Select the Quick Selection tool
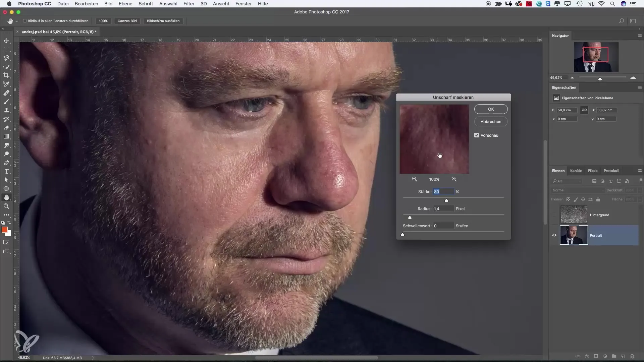The width and height of the screenshot is (644, 362). (6, 67)
